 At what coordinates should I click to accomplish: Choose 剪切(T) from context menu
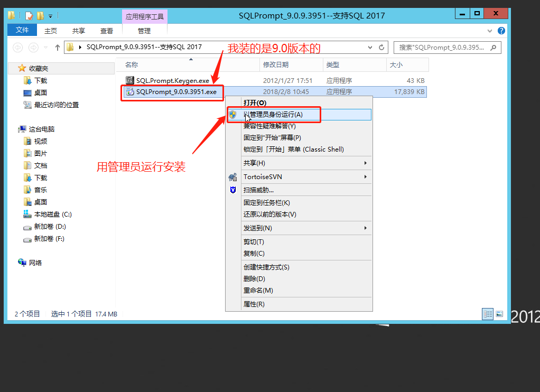[x=299, y=242]
